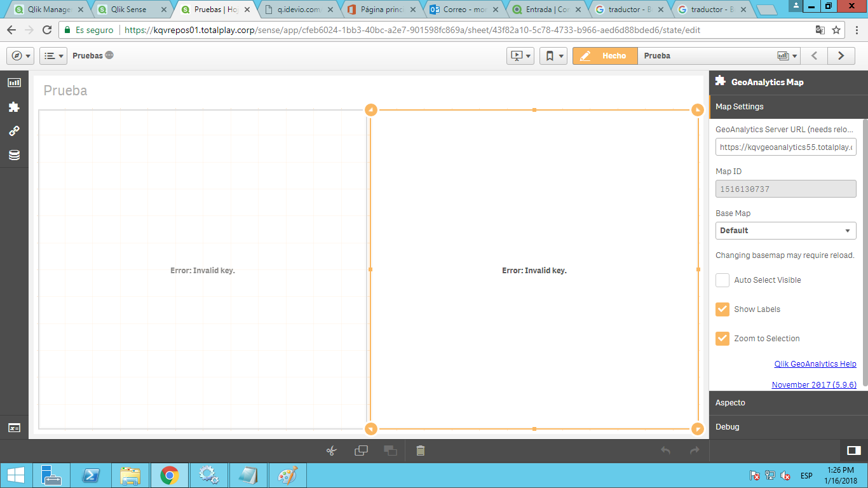The width and height of the screenshot is (868, 488).
Task: Switch to the Qlik Sense browser tab
Action: pyautogui.click(x=132, y=10)
